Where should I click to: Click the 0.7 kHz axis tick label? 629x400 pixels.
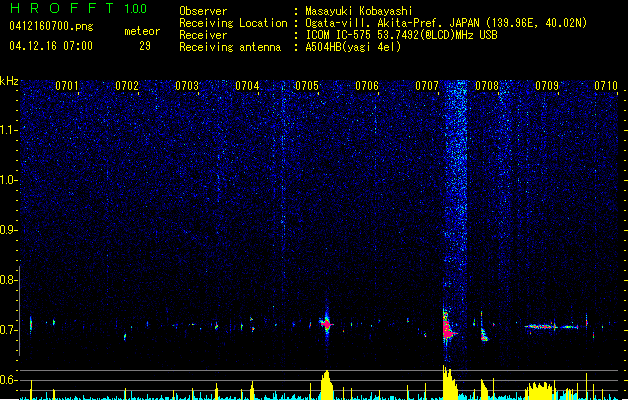pos(8,330)
